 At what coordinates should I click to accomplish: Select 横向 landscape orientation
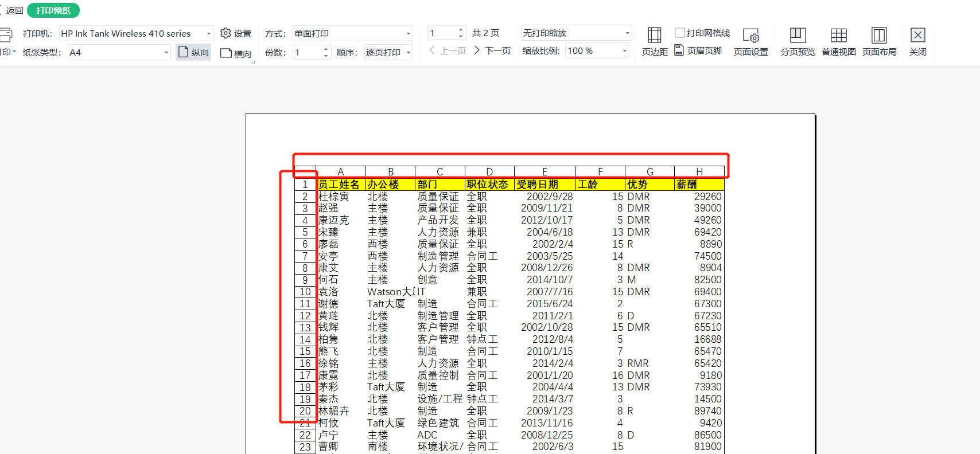coord(236,53)
